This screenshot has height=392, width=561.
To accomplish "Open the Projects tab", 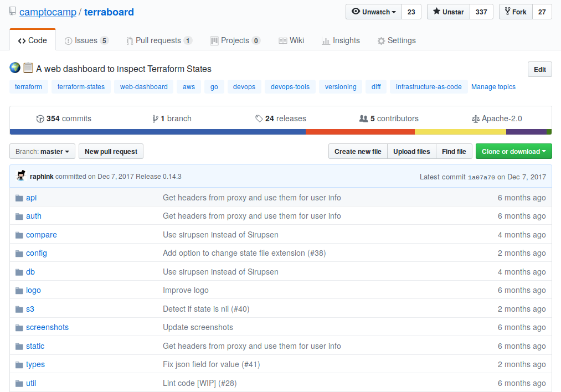I will click(235, 40).
